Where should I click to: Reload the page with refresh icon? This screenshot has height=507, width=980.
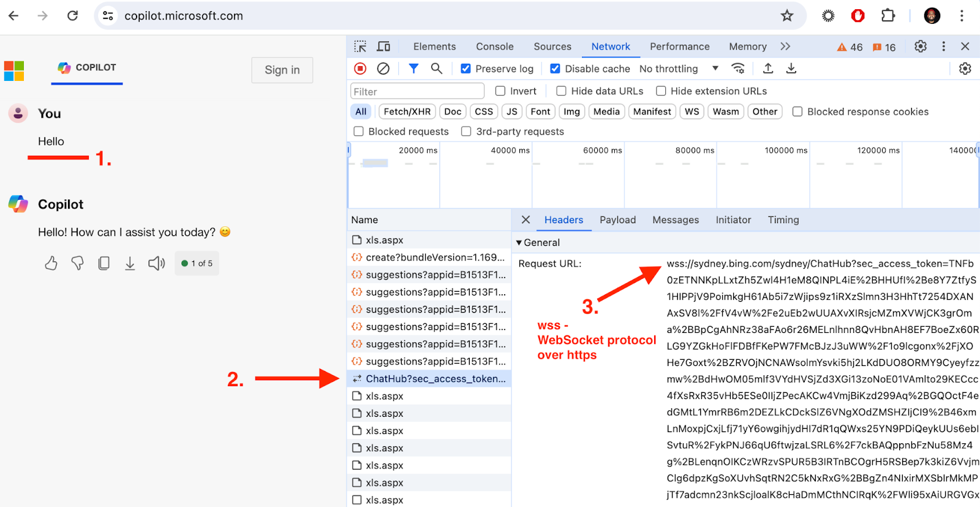(72, 15)
